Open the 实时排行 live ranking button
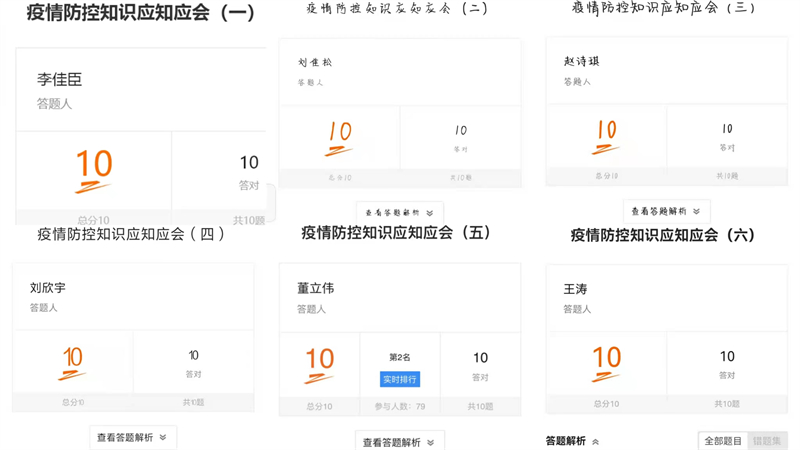Viewport: 800px width, 450px height. (x=400, y=379)
